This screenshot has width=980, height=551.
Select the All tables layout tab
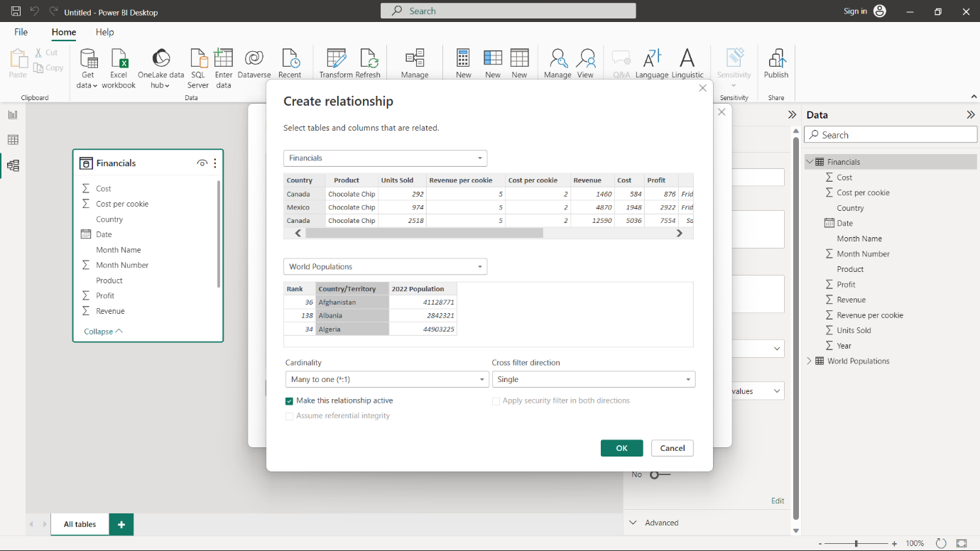click(x=80, y=525)
